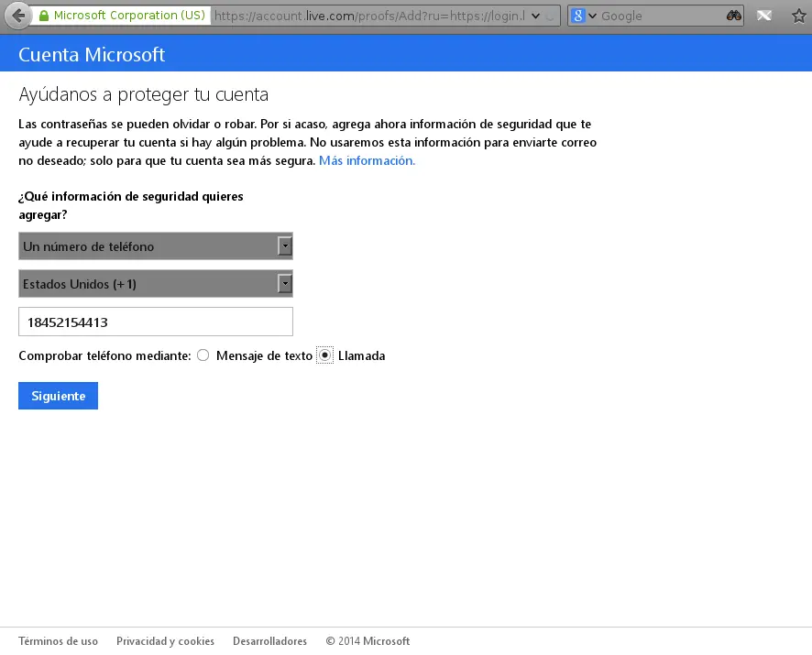812x655 pixels.
Task: Select the 'Llamada' radio button
Action: [x=324, y=355]
